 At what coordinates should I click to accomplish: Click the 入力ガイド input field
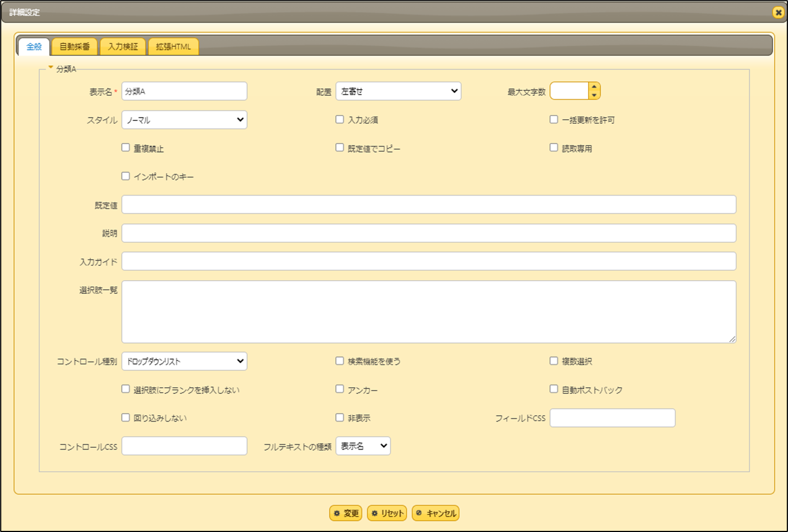click(429, 261)
